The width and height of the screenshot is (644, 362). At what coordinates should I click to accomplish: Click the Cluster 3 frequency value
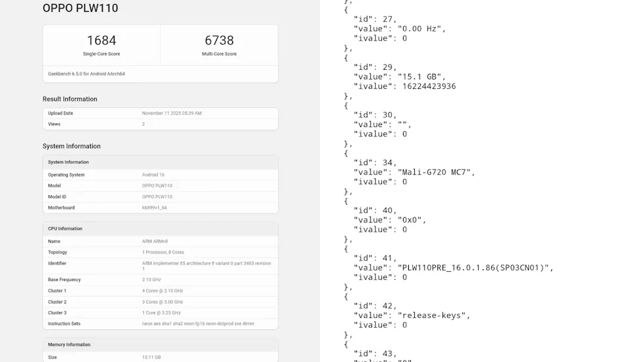click(x=161, y=313)
